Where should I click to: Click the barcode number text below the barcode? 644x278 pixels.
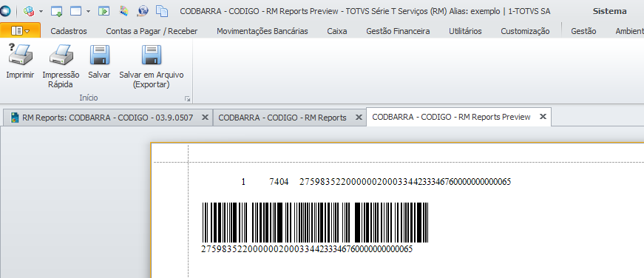coord(307,249)
